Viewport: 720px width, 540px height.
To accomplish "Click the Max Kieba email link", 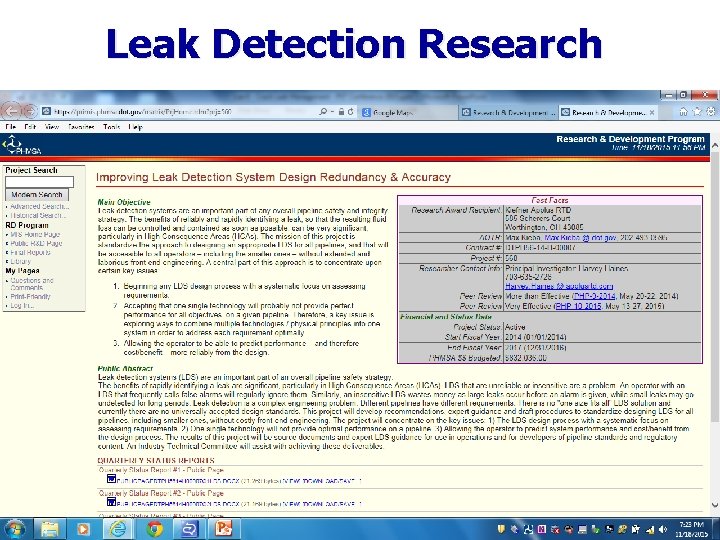I will click(x=580, y=238).
